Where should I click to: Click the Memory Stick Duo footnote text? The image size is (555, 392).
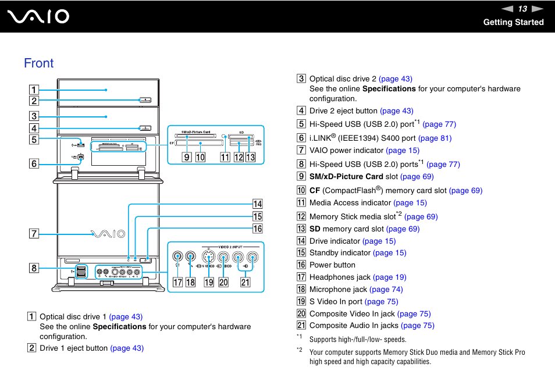point(417,357)
